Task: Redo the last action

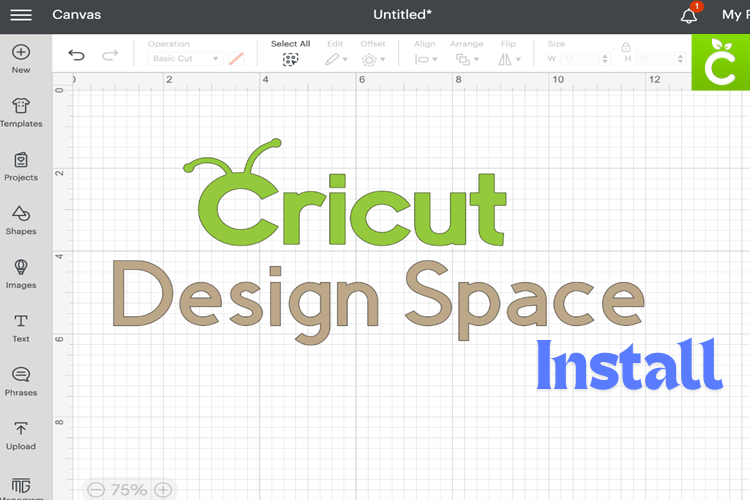Action: (110, 55)
